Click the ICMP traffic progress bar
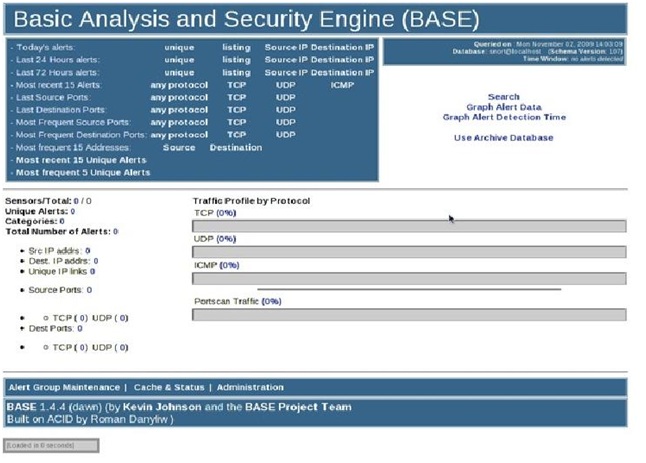Image resolution: width=646 pixels, height=463 pixels. tap(409, 278)
